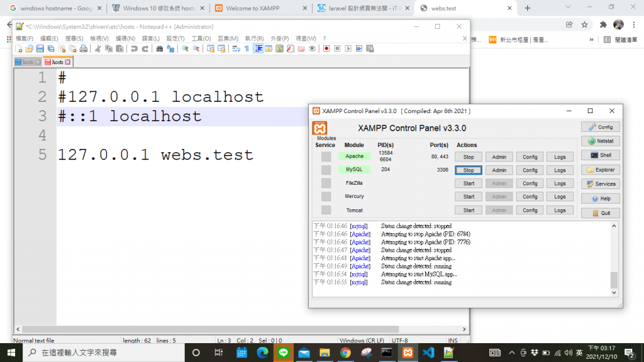Open the 檔案(F) menu in Notepad++
Viewport: 644px width, 362px height.
pos(25,38)
